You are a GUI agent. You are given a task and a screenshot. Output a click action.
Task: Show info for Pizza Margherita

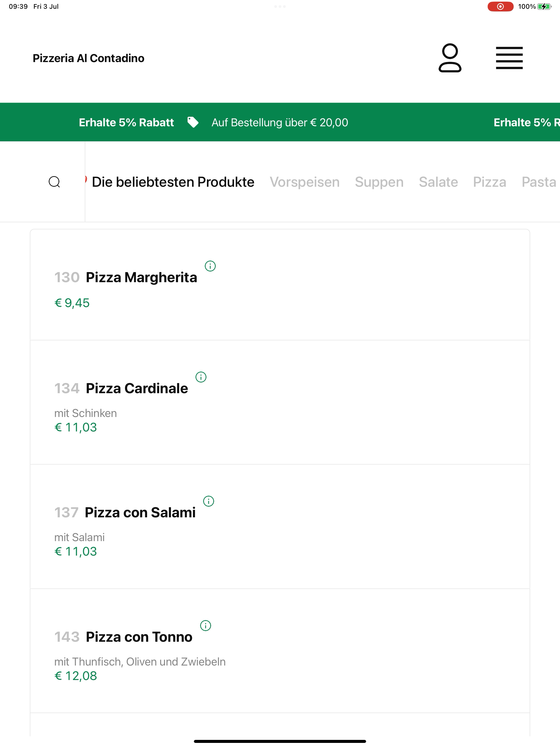pyautogui.click(x=210, y=266)
